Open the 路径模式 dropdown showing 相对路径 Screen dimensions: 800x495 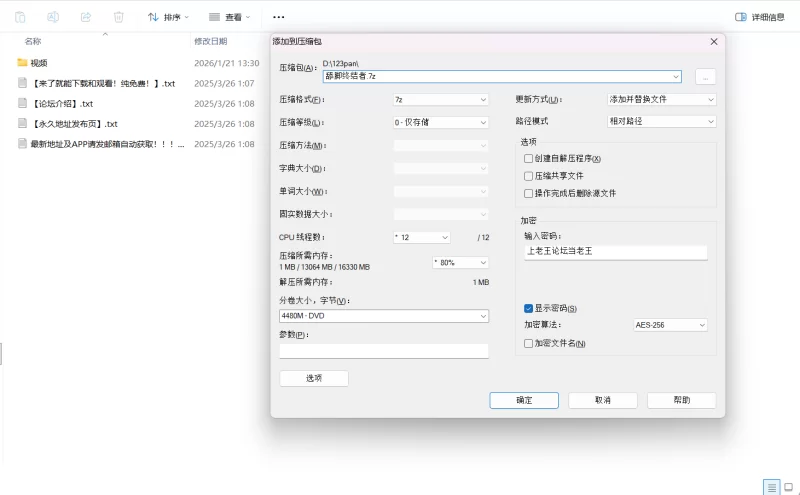point(662,121)
